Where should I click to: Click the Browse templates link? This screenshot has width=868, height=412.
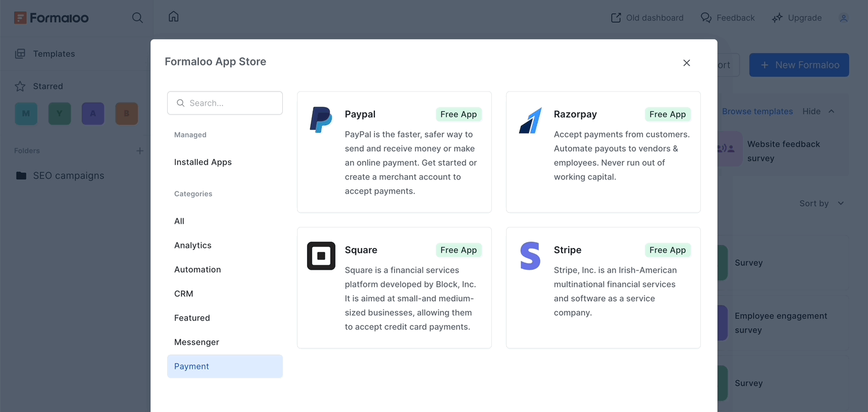(757, 111)
